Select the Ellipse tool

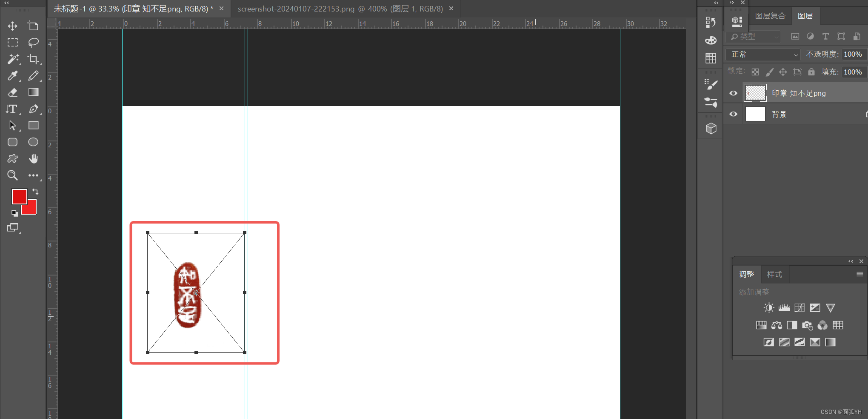(x=33, y=142)
